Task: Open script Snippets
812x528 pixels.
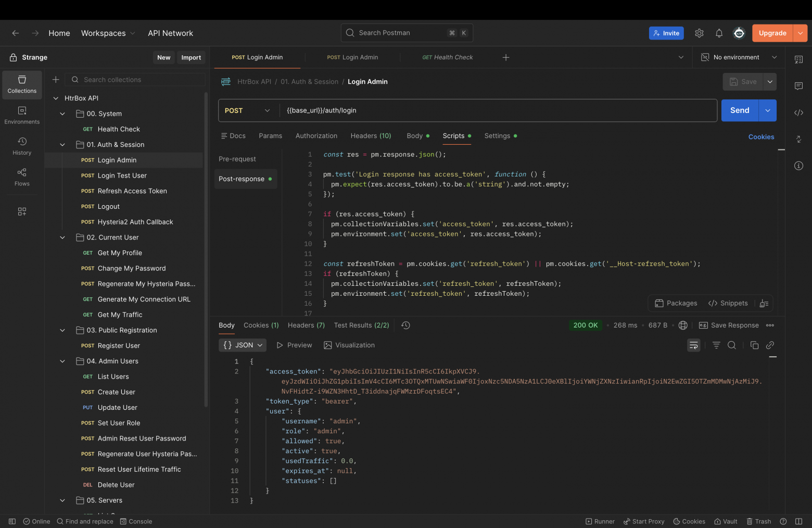Action: click(x=728, y=303)
